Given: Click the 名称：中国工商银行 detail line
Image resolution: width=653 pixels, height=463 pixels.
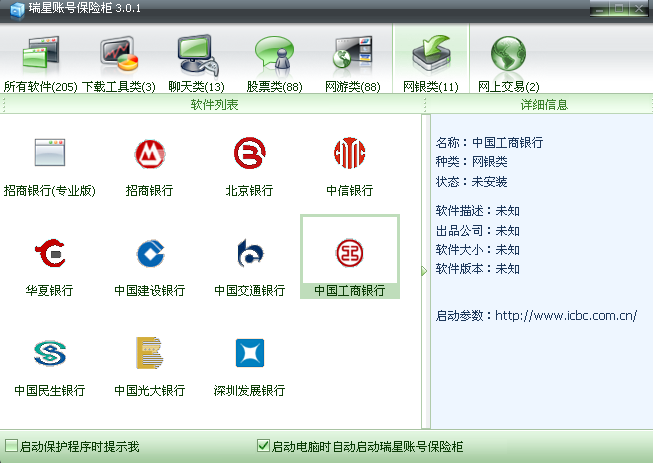Looking at the screenshot, I should pos(489,143).
